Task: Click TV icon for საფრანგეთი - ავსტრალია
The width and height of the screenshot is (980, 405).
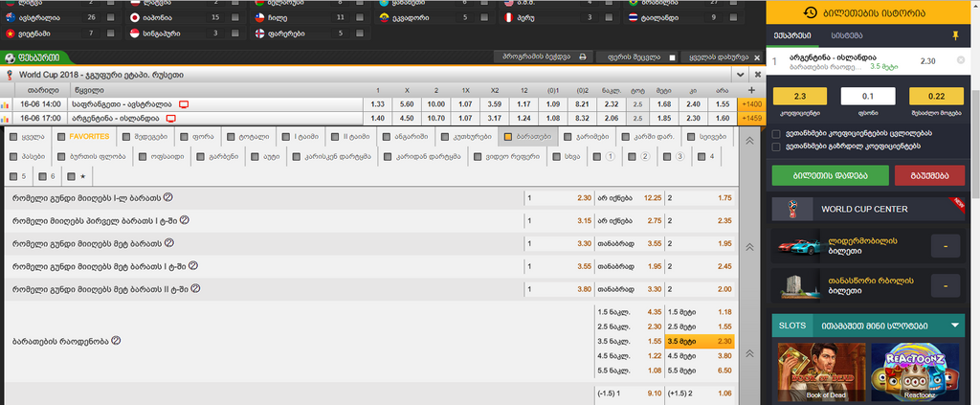Action: (184, 103)
